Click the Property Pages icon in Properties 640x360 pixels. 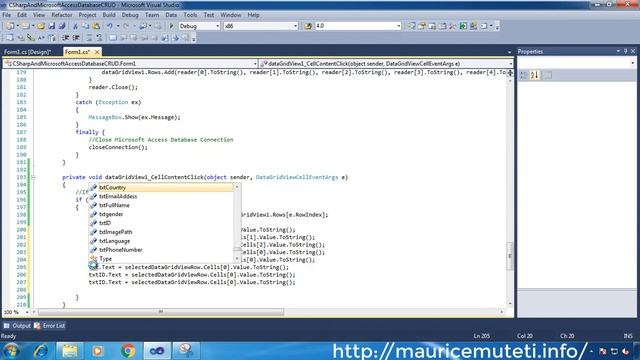(548, 75)
